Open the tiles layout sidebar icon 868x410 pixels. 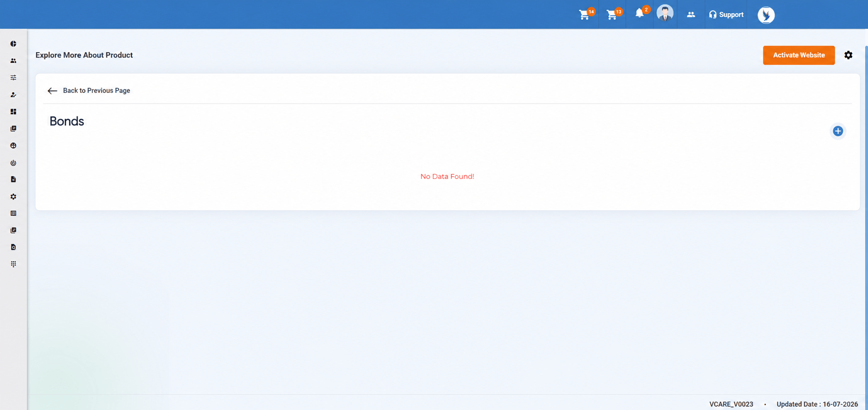pyautogui.click(x=13, y=112)
